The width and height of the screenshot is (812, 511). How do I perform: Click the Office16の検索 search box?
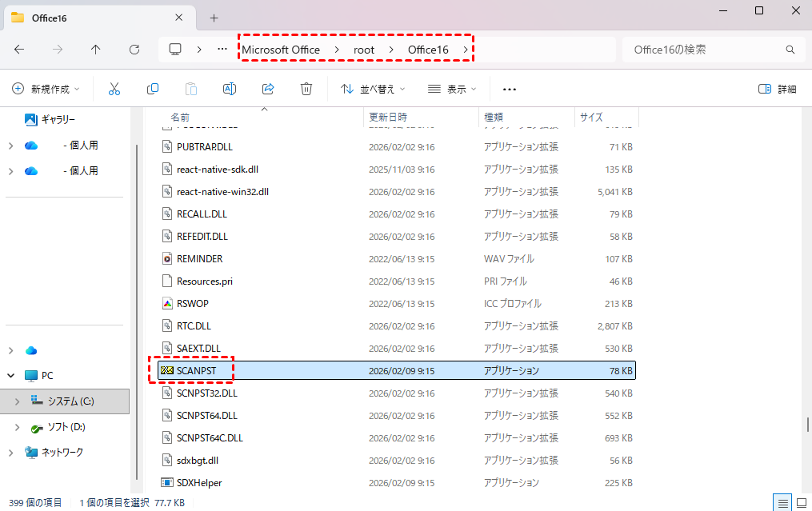[704, 50]
